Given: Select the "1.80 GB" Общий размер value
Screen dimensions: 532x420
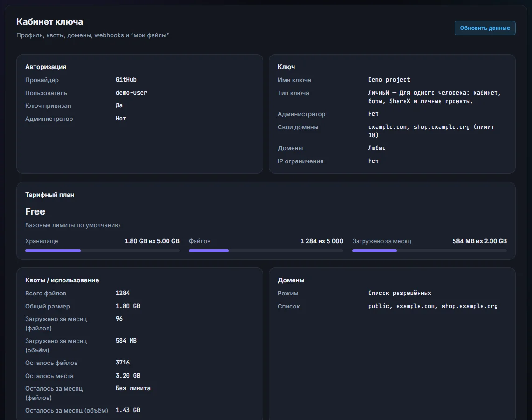Looking at the screenshot, I should [128, 306].
